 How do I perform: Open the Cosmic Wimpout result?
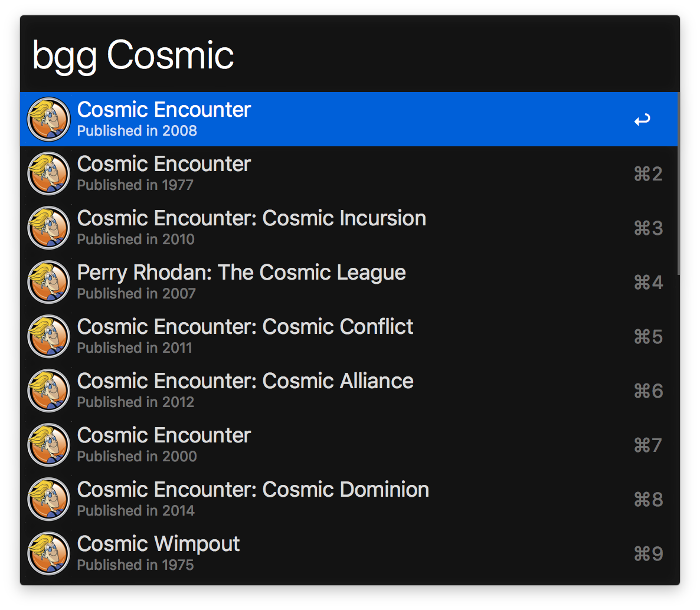pos(349,554)
